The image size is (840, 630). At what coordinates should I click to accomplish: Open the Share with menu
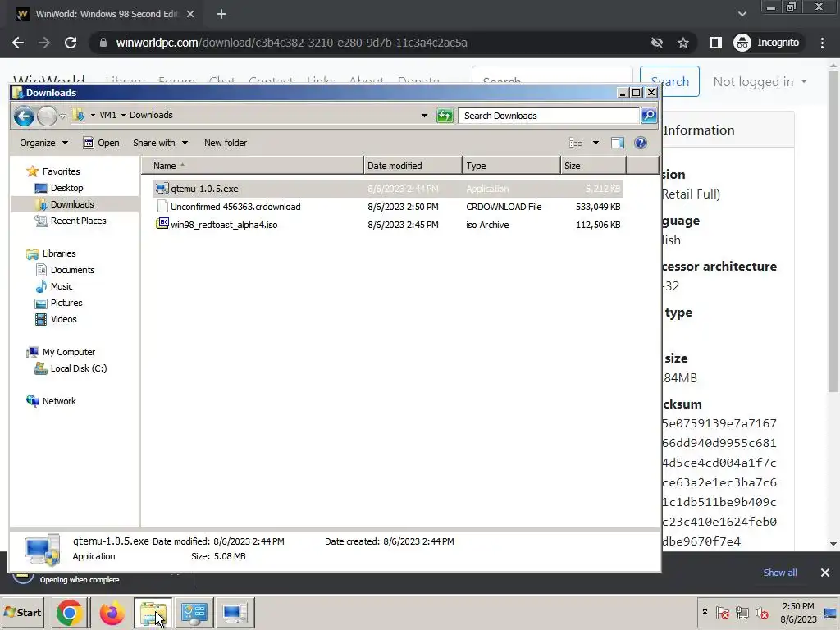[160, 143]
